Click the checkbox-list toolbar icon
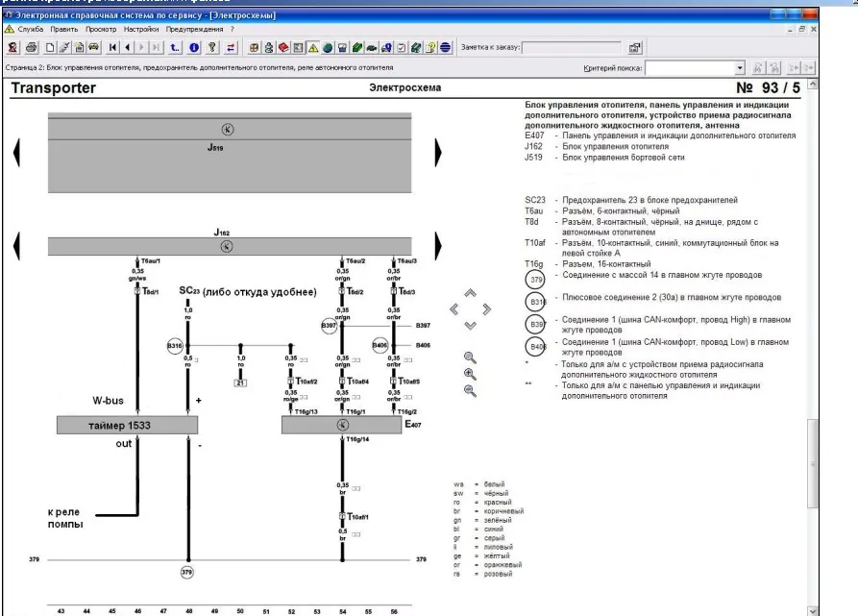This screenshot has height=616, width=858. (401, 48)
